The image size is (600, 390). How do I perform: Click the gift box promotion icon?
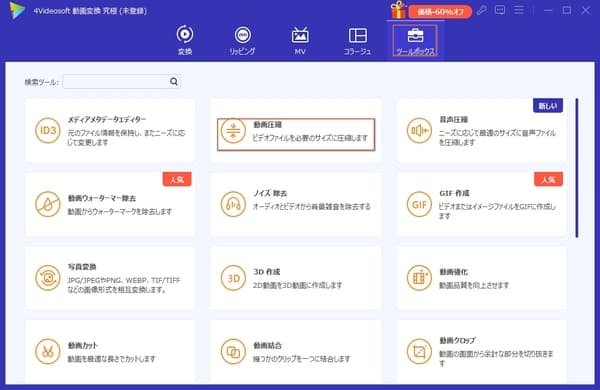pyautogui.click(x=398, y=10)
